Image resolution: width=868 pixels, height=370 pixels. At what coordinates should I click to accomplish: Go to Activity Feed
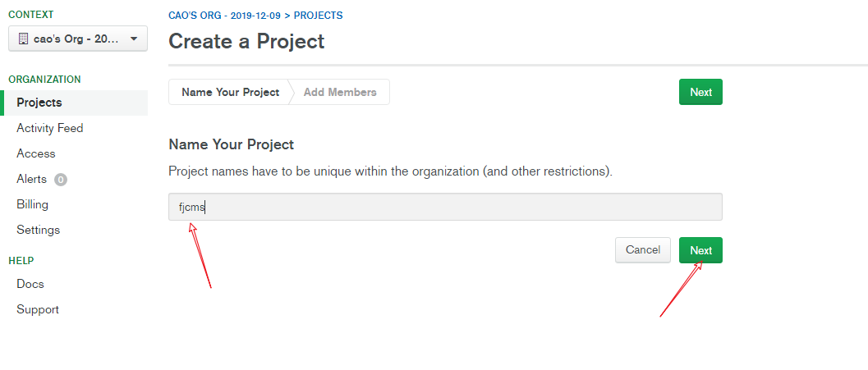pos(50,128)
